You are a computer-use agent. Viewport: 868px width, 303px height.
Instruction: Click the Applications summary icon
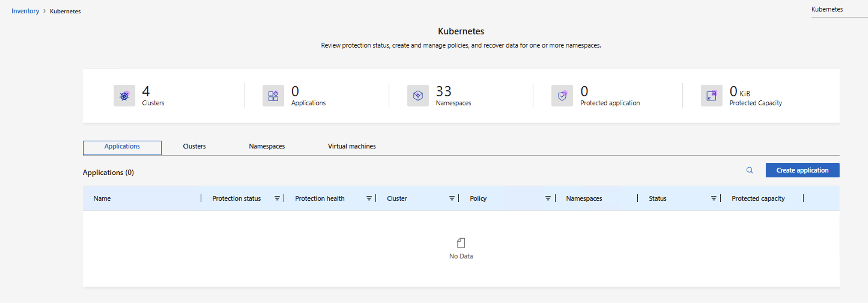273,96
